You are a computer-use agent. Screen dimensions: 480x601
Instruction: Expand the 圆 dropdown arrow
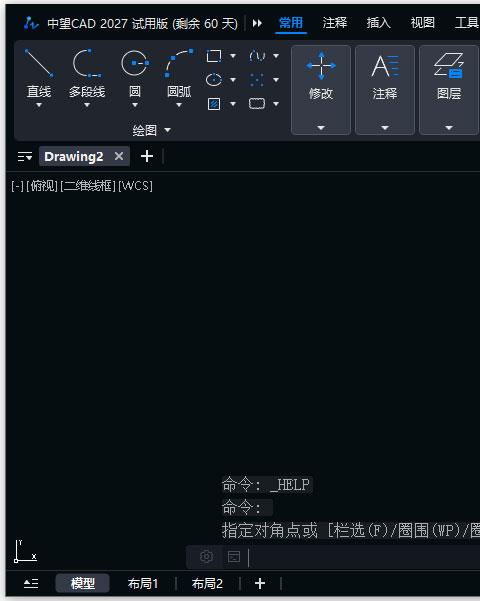pos(135,105)
